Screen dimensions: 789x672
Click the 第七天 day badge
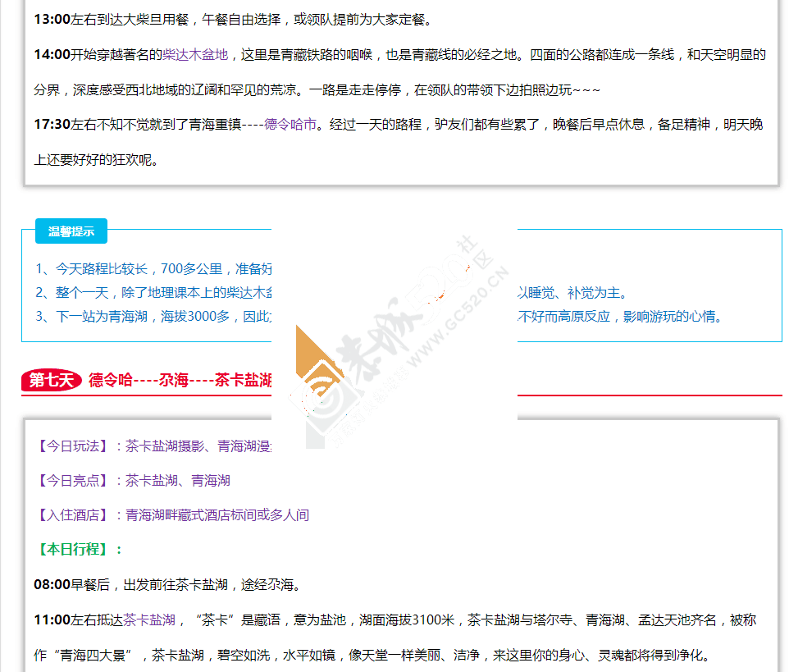(x=52, y=380)
